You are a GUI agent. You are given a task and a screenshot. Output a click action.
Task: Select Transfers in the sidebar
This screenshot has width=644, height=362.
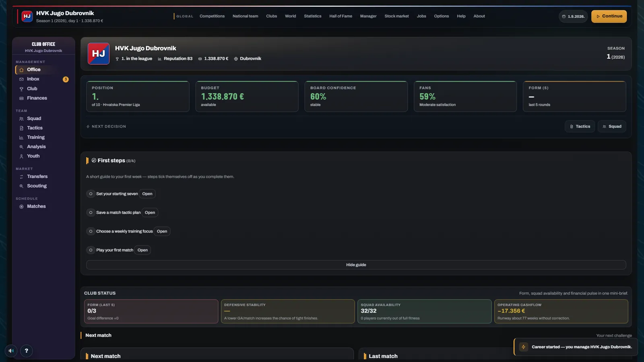[x=43, y=177]
